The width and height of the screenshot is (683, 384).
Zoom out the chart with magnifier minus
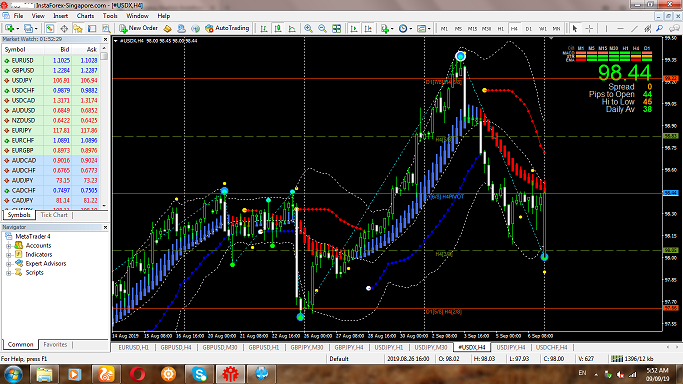(x=322, y=28)
